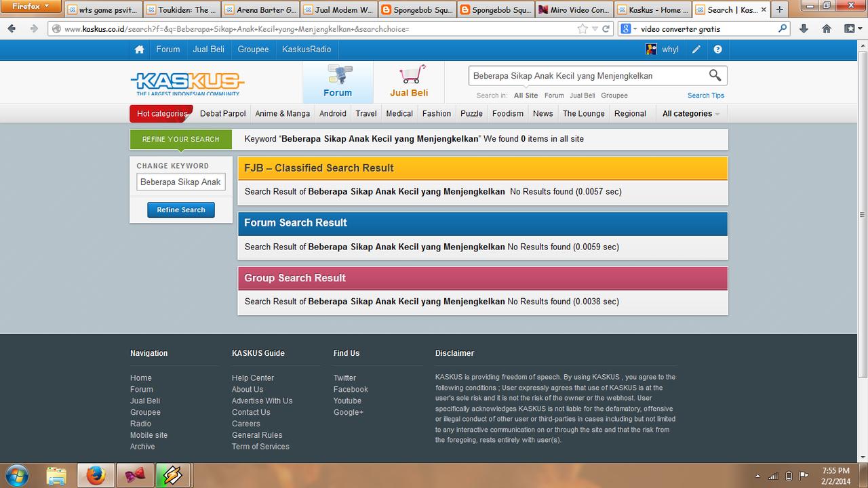The height and width of the screenshot is (488, 868).
Task: Switch search scope to All Site
Action: (526, 96)
